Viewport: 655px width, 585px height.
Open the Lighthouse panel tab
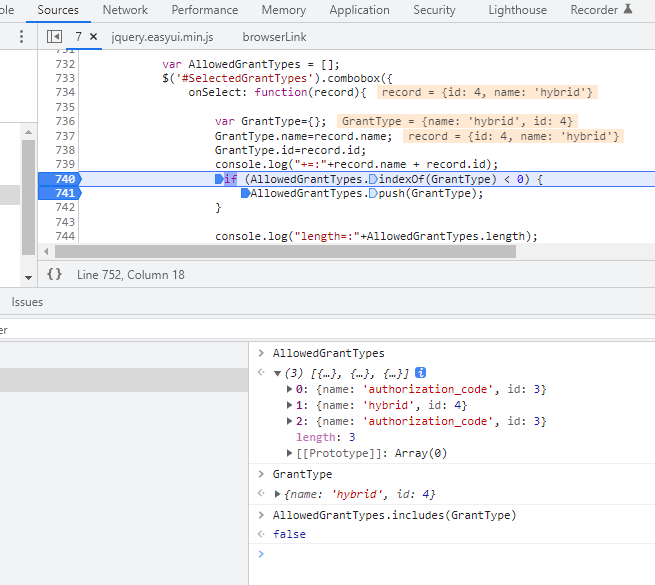point(517,10)
